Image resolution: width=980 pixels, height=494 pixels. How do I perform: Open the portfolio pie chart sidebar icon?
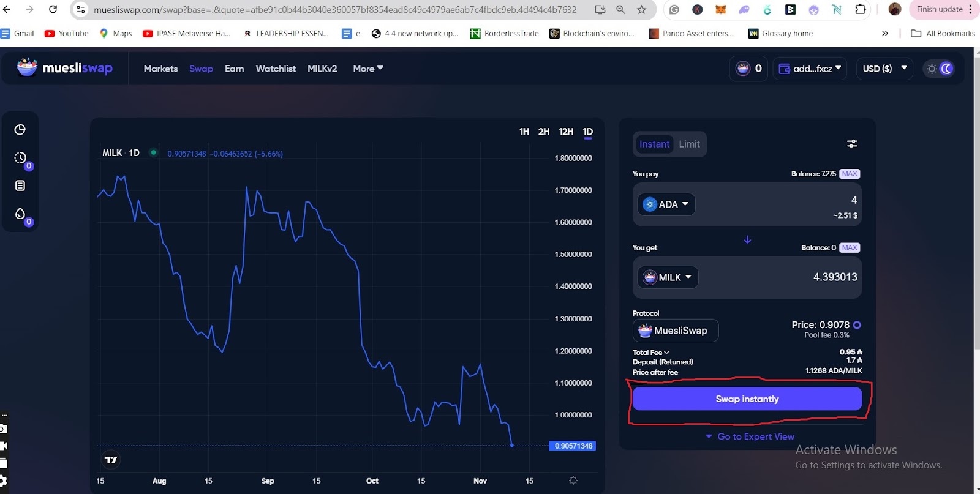pyautogui.click(x=20, y=130)
